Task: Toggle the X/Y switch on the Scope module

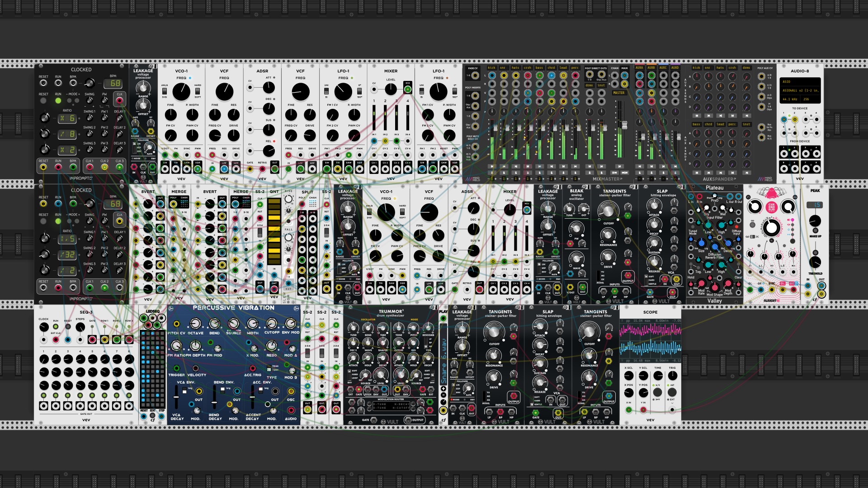Action: tap(657, 392)
